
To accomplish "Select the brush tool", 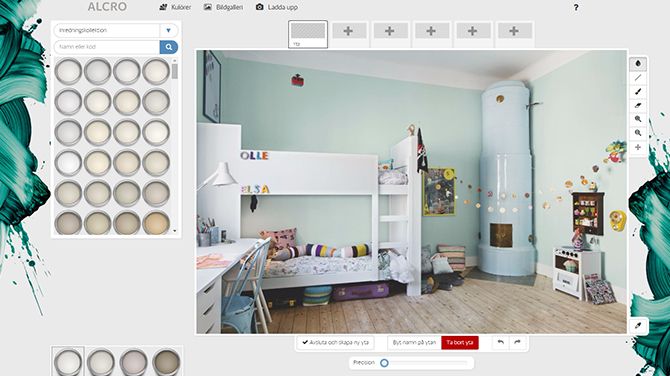I will [638, 91].
